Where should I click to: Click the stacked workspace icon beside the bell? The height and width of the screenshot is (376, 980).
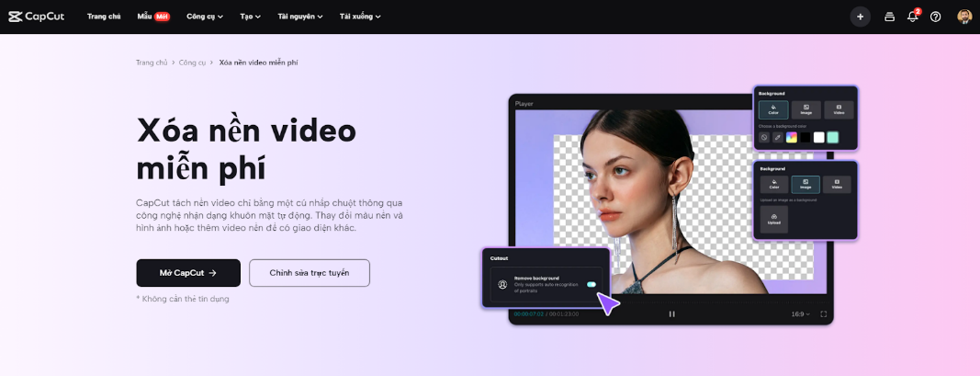(x=889, y=17)
